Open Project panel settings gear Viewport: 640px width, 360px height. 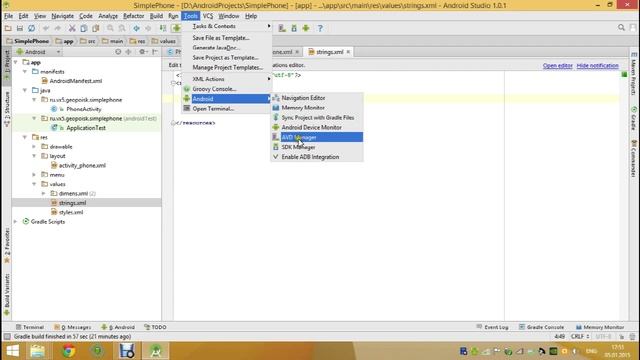pyautogui.click(x=142, y=52)
